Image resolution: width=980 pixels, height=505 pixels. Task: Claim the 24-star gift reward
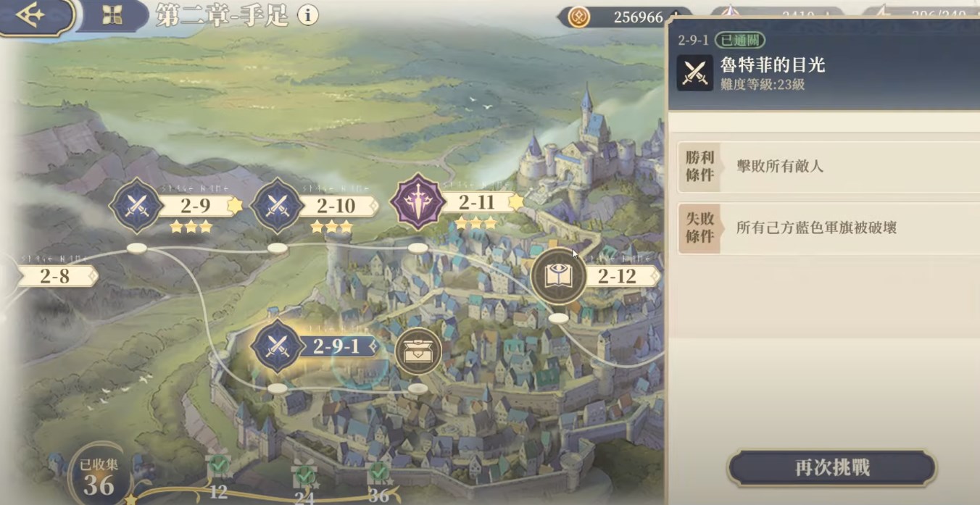coord(304,475)
